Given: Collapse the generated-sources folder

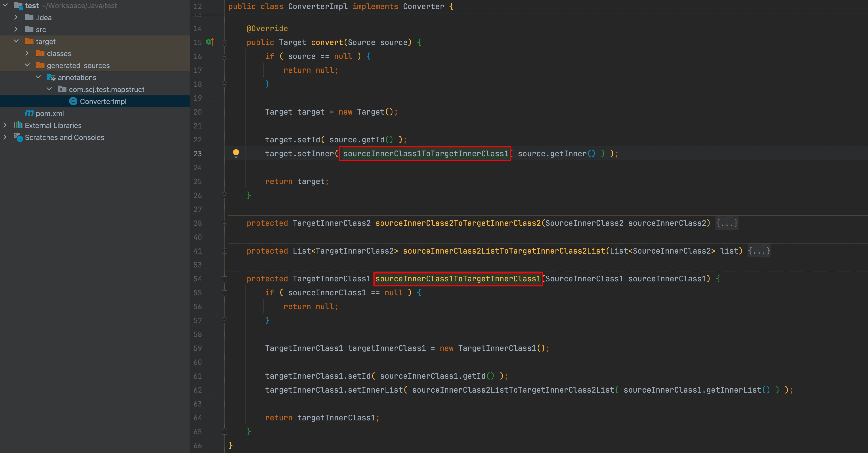Looking at the screenshot, I should (x=27, y=65).
